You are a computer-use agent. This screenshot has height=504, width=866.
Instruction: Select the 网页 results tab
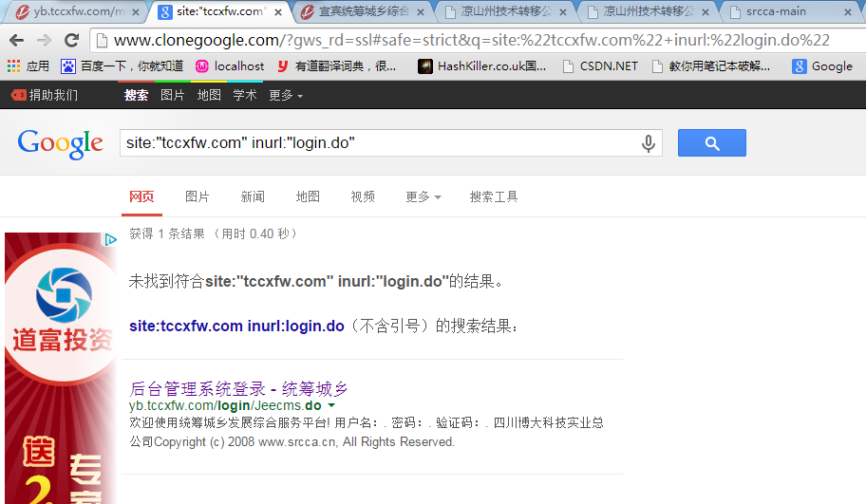(x=141, y=196)
